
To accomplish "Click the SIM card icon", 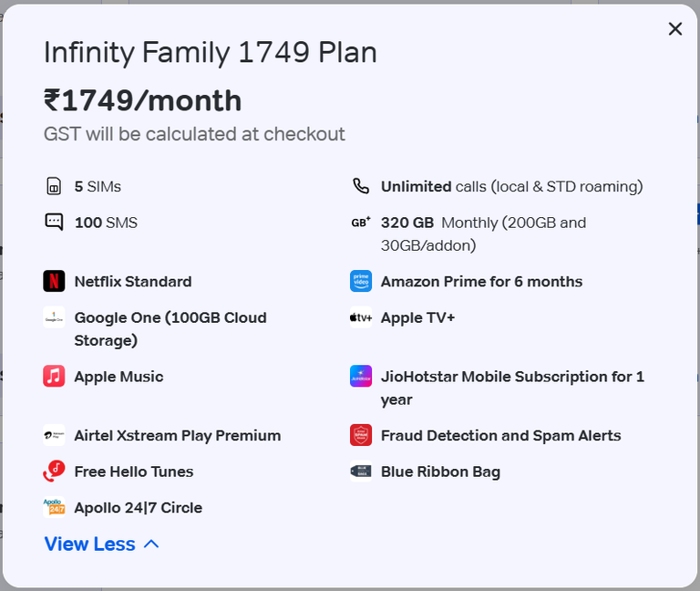I will pyautogui.click(x=54, y=186).
